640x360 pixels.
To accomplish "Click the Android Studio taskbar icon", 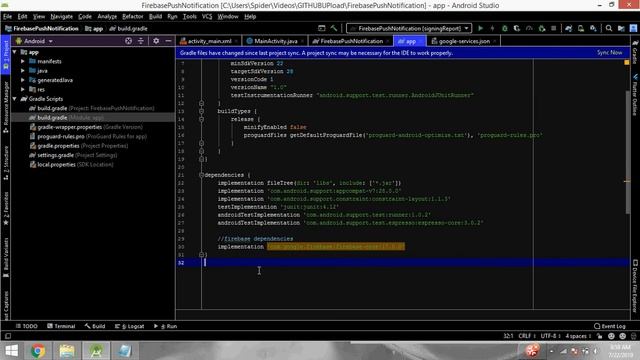I will tap(96, 351).
